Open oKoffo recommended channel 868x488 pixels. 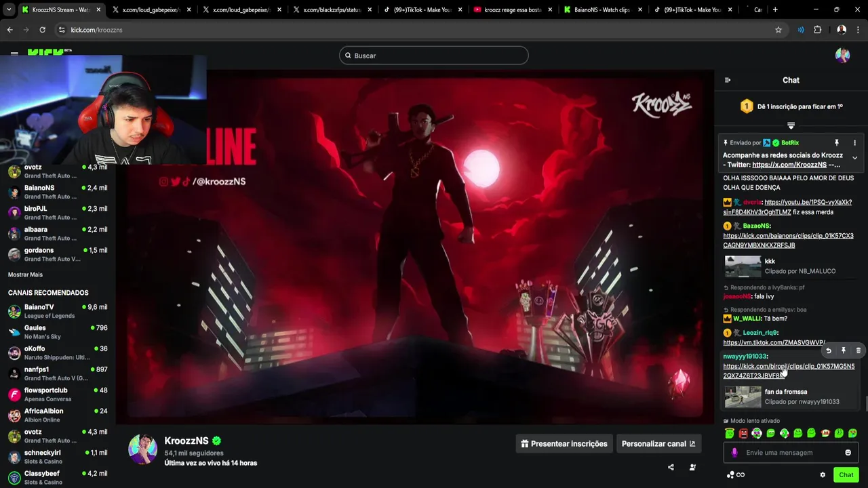coord(58,352)
